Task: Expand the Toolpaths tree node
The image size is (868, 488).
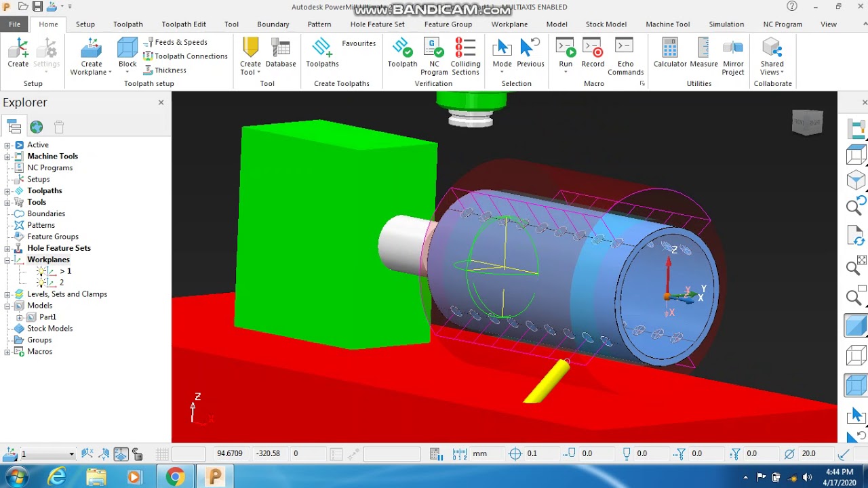Action: 7,191
